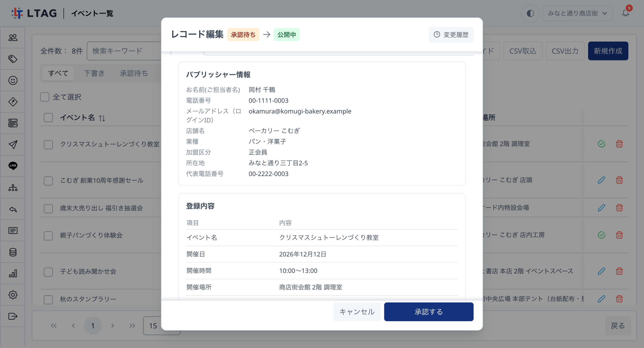The height and width of the screenshot is (348, 644).
Task: Open the LINE sidebar icon
Action: pyautogui.click(x=13, y=166)
